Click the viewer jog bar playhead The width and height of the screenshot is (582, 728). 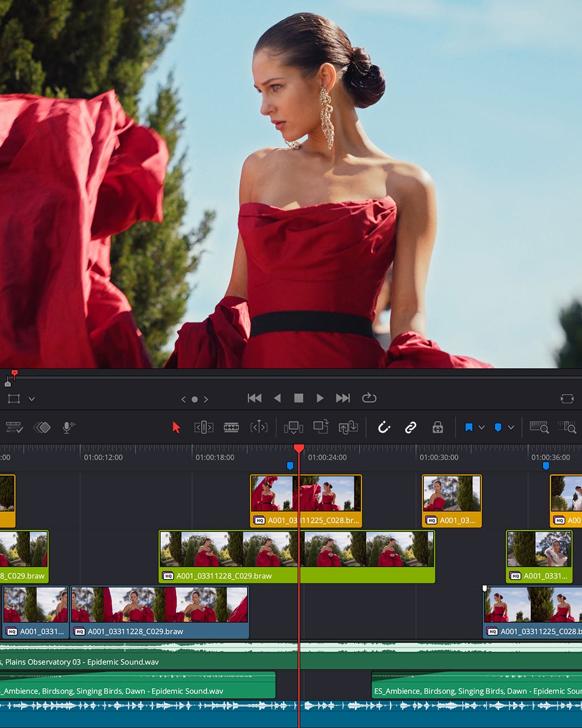click(15, 373)
